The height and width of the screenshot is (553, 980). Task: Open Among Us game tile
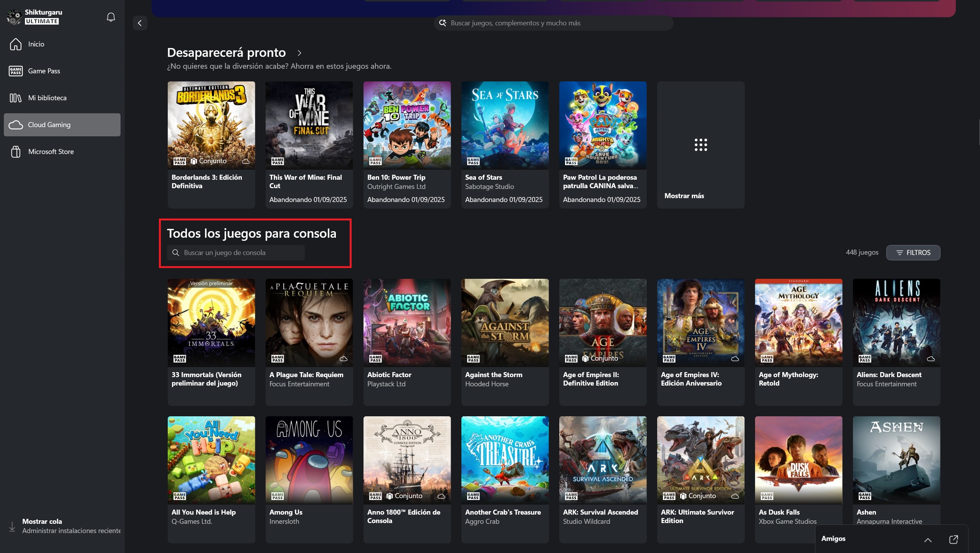pyautogui.click(x=309, y=460)
